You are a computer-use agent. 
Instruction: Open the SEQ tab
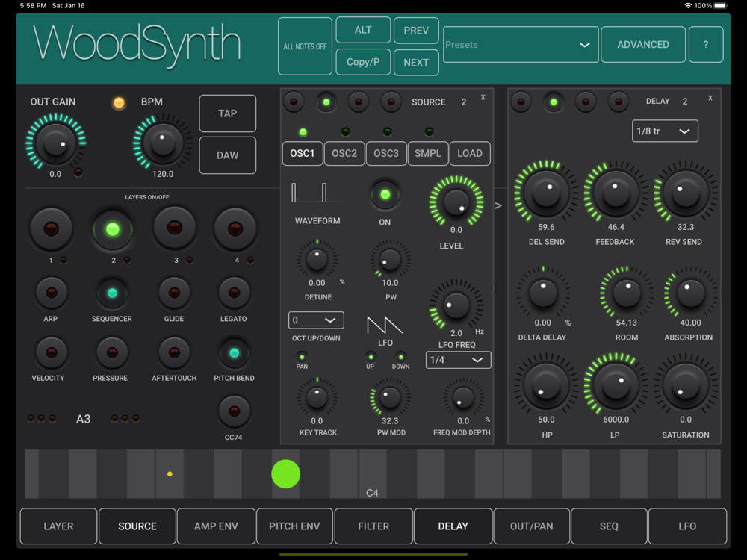click(x=609, y=526)
